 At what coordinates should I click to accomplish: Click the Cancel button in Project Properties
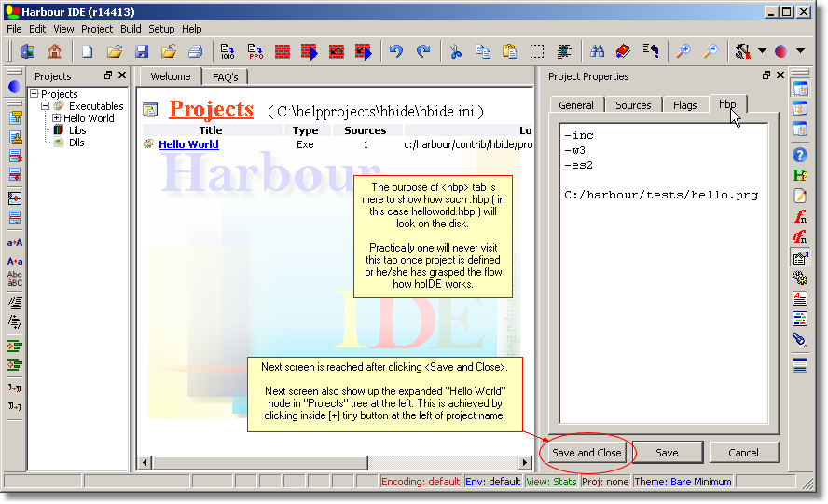743,453
